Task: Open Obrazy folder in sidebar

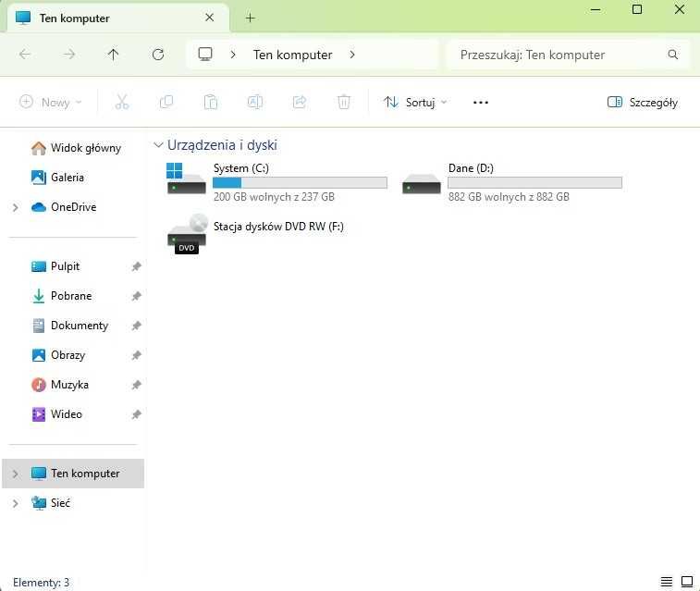Action: pyautogui.click(x=58, y=355)
